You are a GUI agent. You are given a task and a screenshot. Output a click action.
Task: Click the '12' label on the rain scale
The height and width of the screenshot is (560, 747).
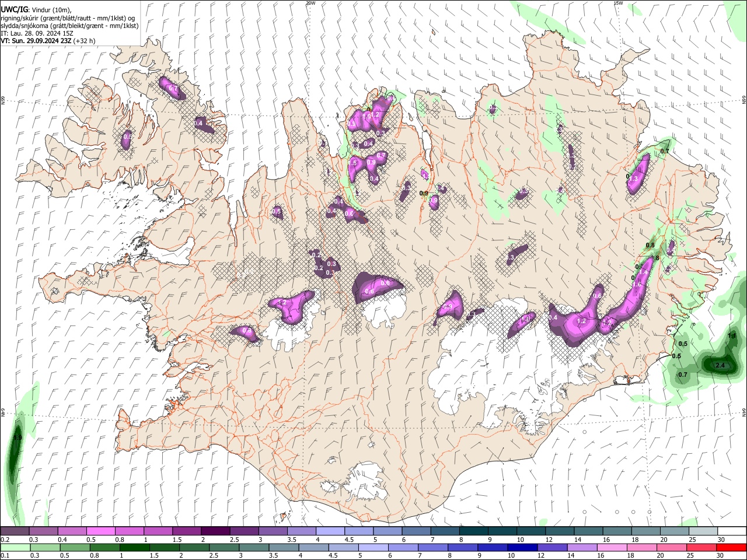tap(541, 555)
